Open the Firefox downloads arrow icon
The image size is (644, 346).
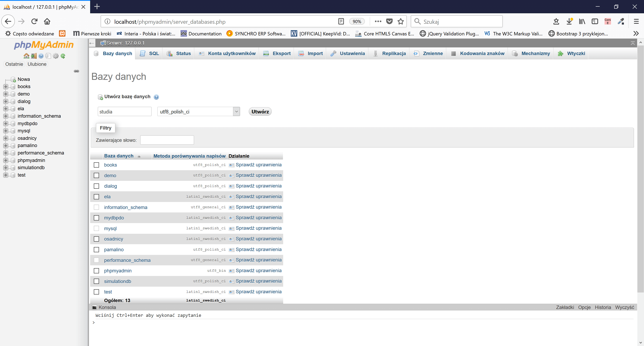tap(569, 22)
